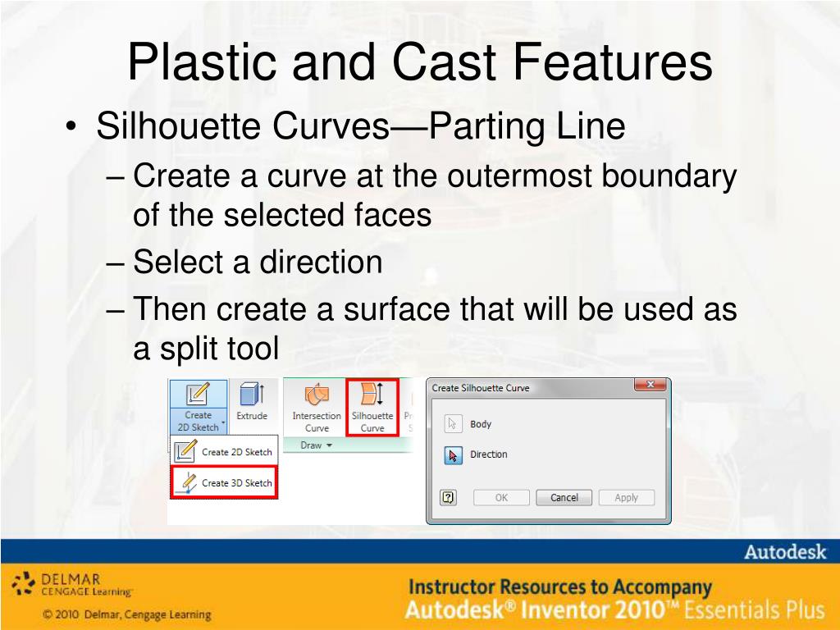840x630 pixels.
Task: Click the Create 2D Sketch ribbon icon
Action: tap(198, 395)
